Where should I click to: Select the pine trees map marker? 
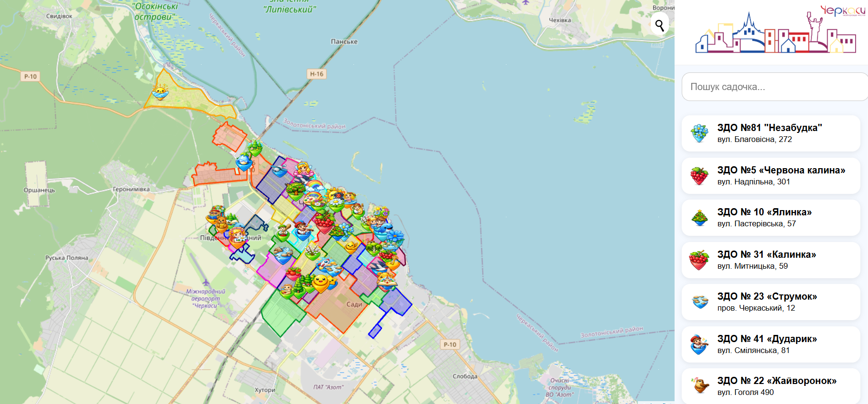255,148
